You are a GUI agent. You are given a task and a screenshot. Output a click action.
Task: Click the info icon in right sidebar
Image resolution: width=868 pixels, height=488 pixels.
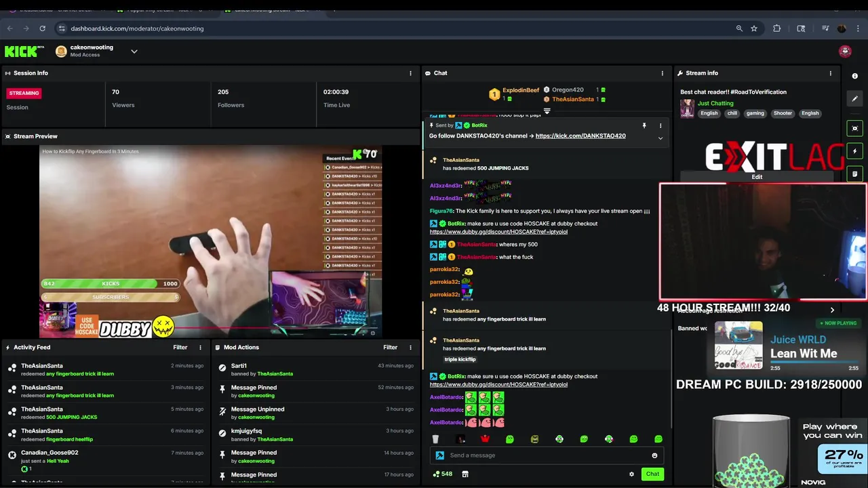tap(855, 76)
